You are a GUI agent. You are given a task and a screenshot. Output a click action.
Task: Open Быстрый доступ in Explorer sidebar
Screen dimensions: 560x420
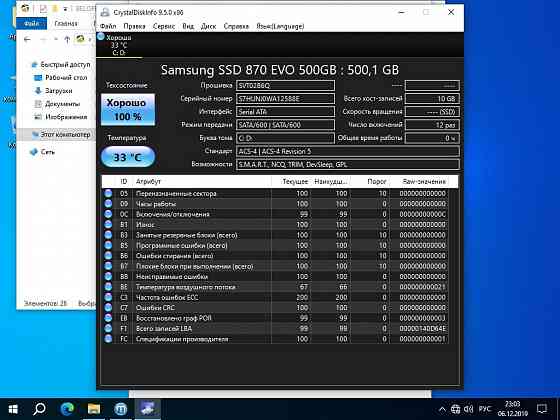[x=65, y=65]
